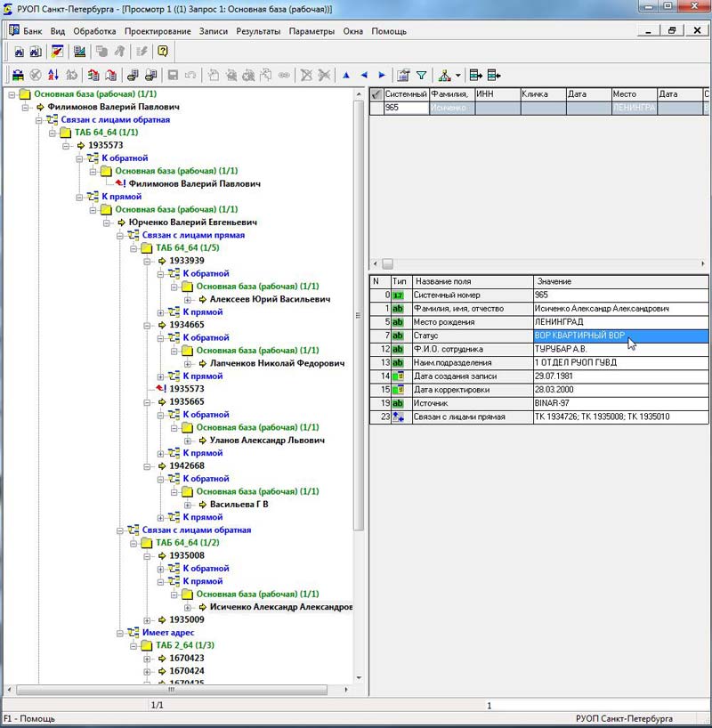
Task: Click the blue right arrow navigation icon
Action: point(382,76)
